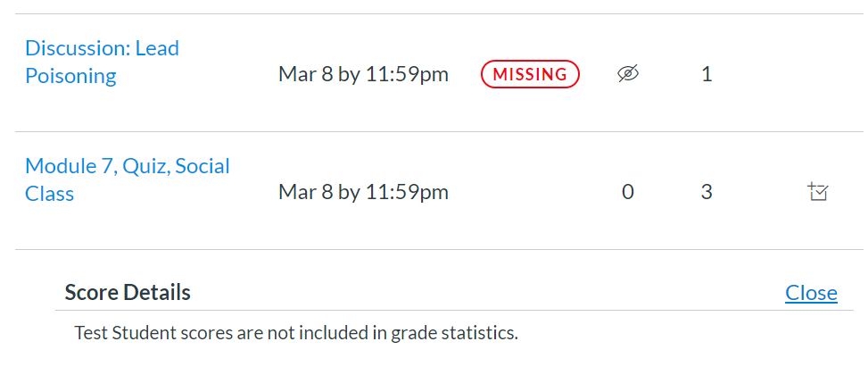The image size is (868, 375).
Task: Click the word Poisoning in discussion title
Action: point(70,76)
